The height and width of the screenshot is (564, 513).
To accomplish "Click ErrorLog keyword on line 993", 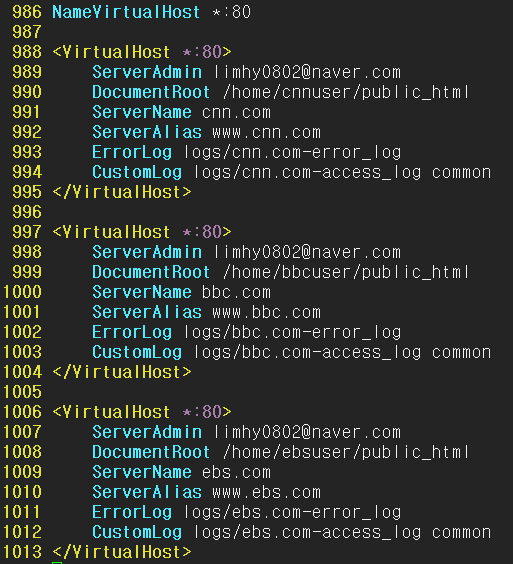I will point(132,152).
